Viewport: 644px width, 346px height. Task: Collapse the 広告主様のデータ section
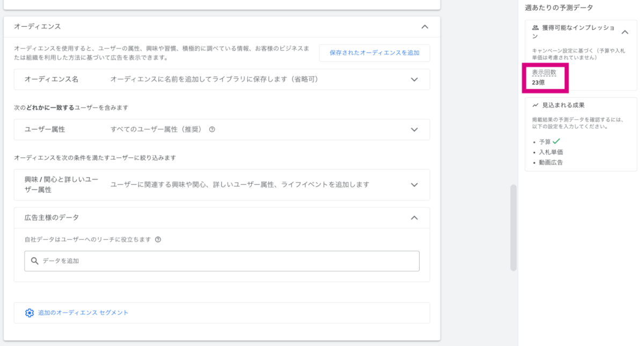(414, 218)
